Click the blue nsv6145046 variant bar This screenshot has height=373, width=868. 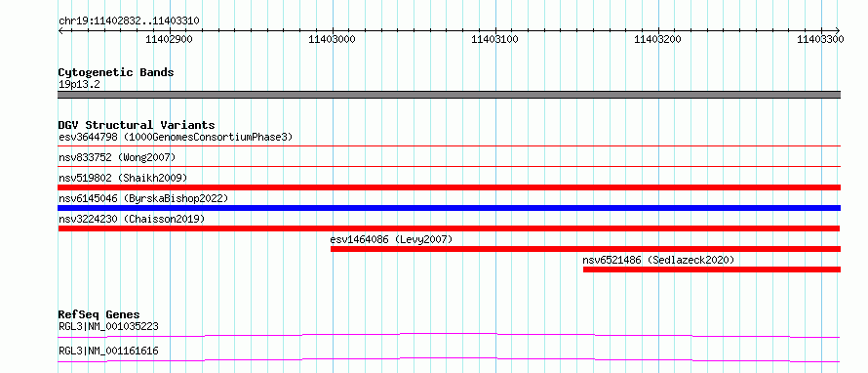449,208
